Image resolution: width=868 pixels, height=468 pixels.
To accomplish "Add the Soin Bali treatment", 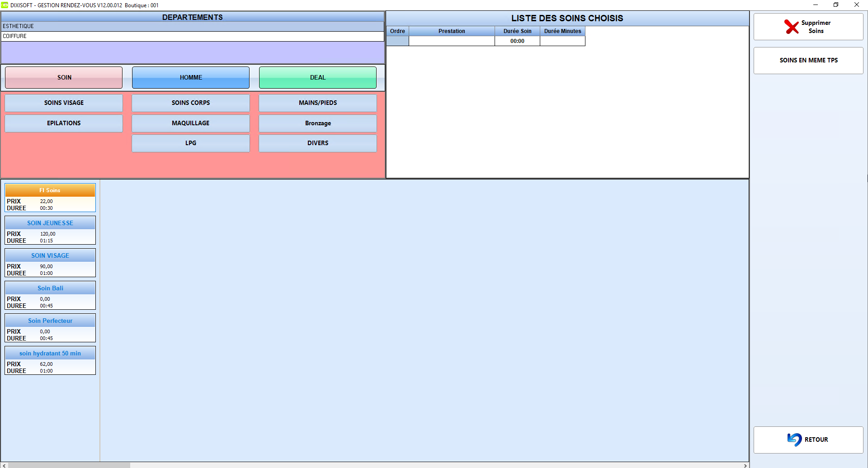I will coord(50,295).
